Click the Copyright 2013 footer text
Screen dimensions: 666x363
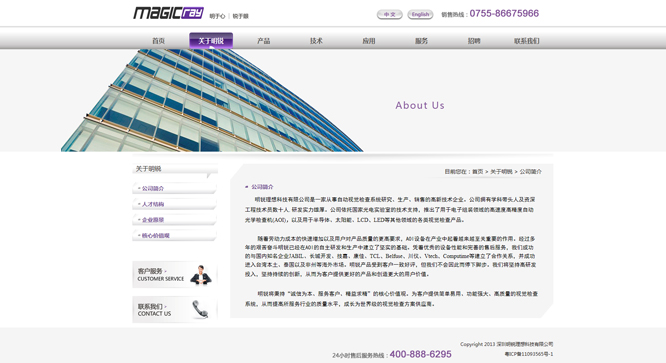click(x=506, y=344)
